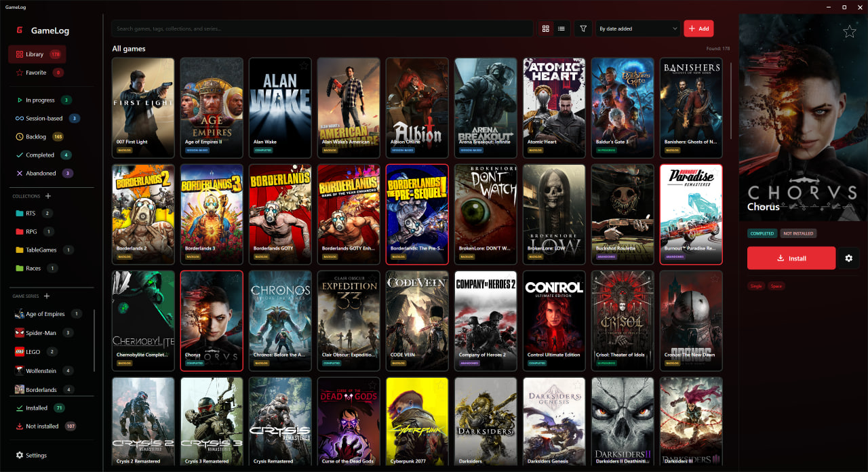This screenshot has height=472, width=868.
Task: Click the red Add button
Action: pyautogui.click(x=698, y=28)
